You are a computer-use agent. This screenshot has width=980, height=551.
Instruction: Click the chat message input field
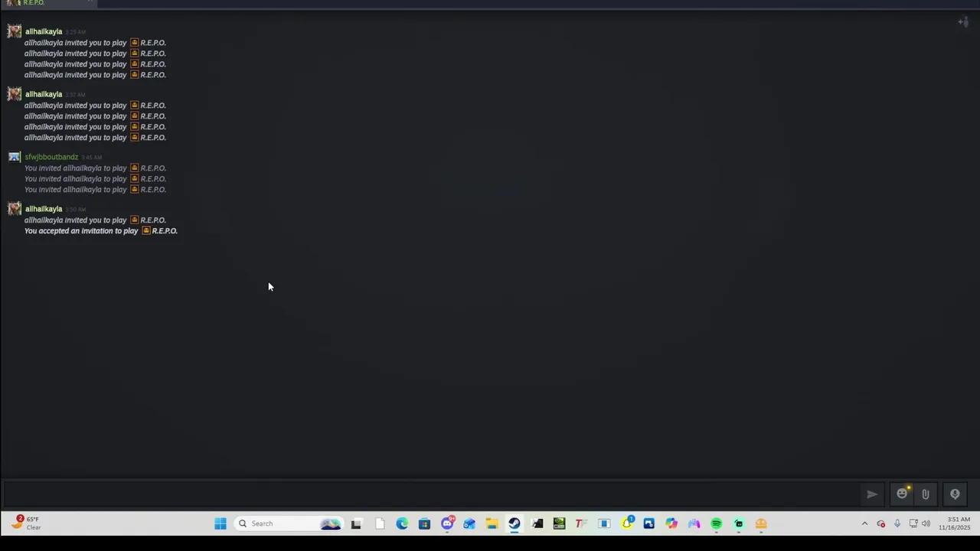point(430,494)
